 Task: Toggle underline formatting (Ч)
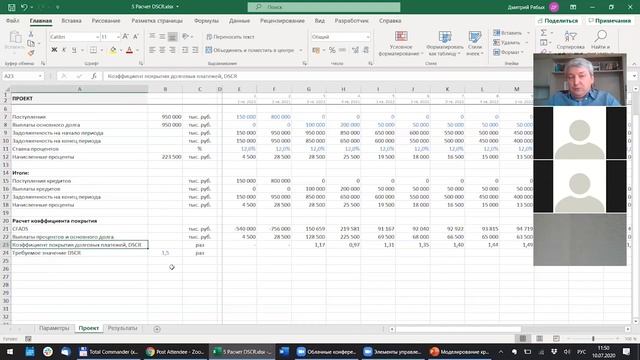74,50
